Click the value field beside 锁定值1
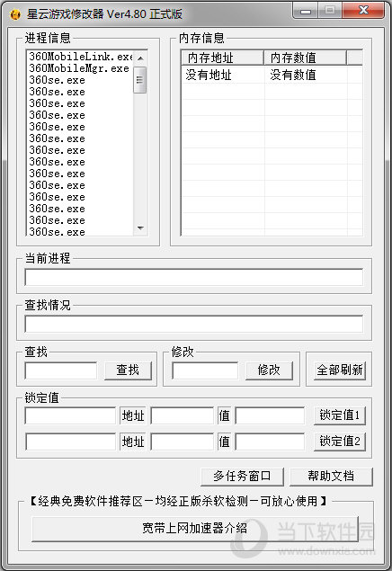 click(270, 415)
